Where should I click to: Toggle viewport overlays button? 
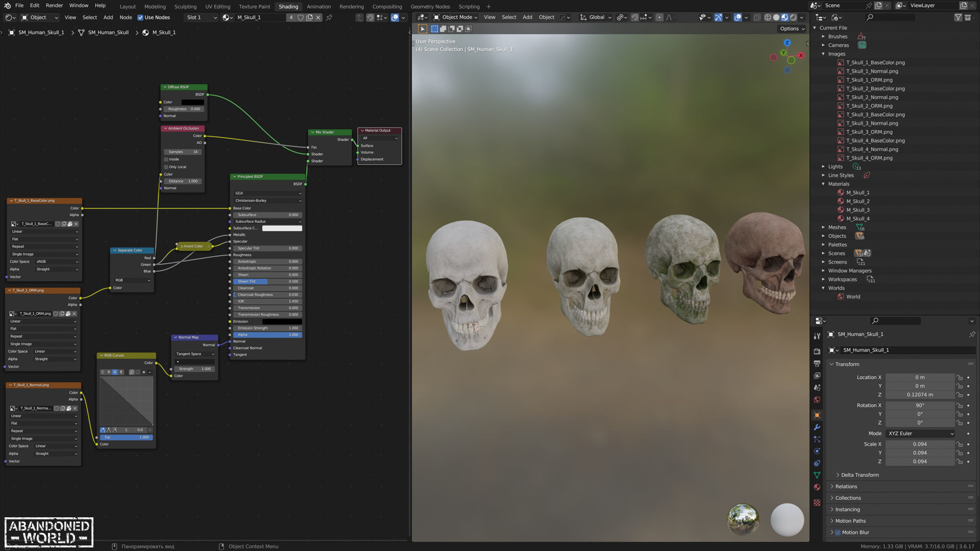click(x=738, y=17)
